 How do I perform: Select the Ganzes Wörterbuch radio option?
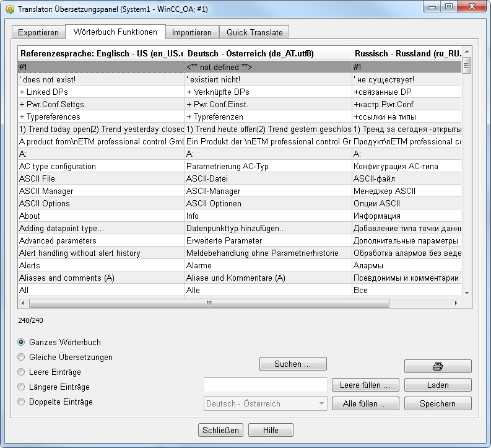(x=22, y=342)
